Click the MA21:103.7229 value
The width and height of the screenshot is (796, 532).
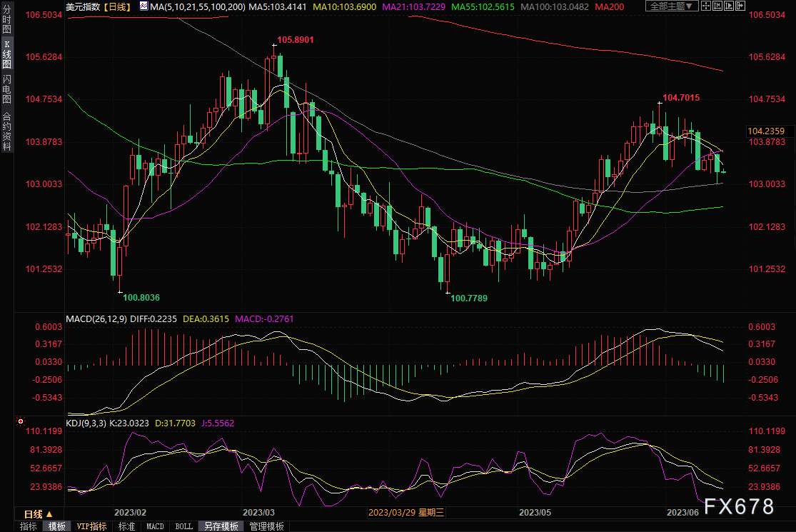tap(414, 7)
